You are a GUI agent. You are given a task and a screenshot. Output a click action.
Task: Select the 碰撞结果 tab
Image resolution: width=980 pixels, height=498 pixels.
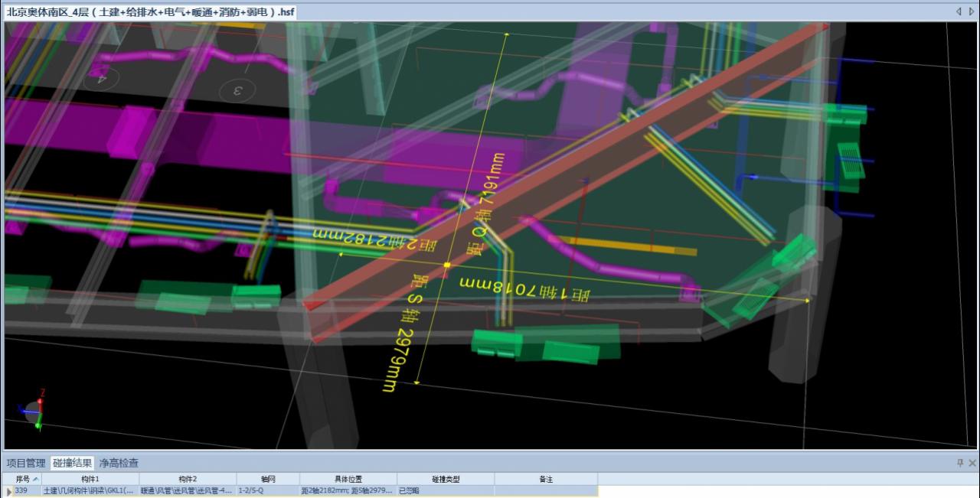73,463
